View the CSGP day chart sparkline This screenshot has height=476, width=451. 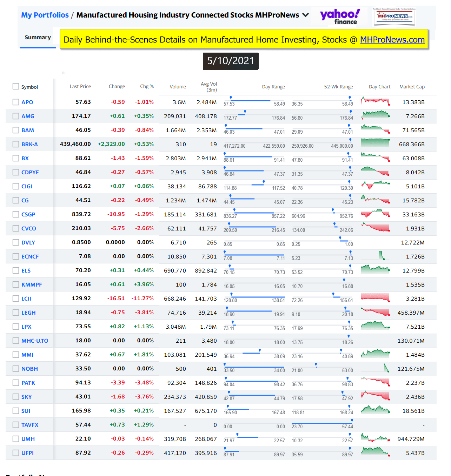(x=375, y=213)
